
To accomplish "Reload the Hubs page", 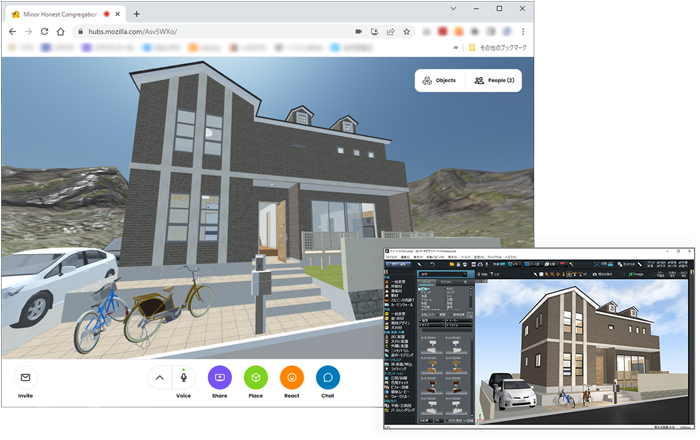I will (x=44, y=31).
